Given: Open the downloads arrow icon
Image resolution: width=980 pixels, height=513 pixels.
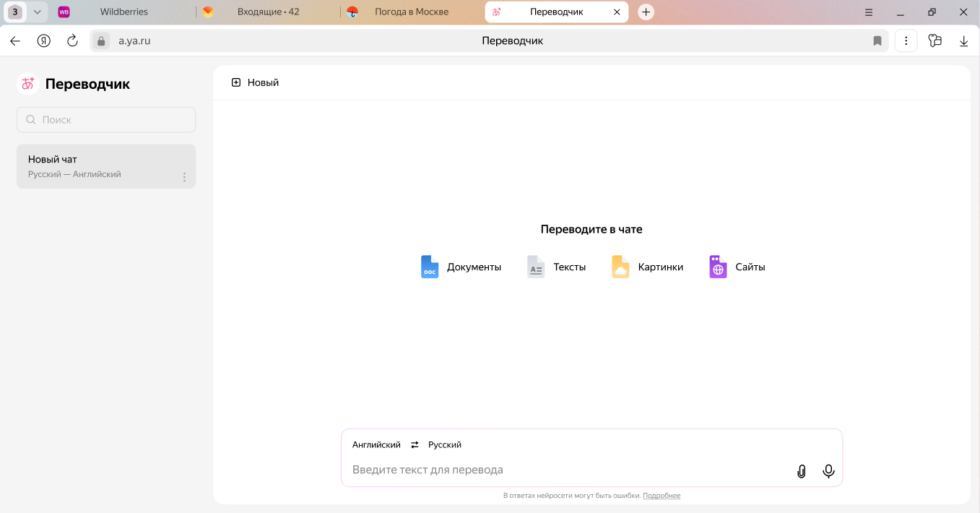Looking at the screenshot, I should click(963, 41).
